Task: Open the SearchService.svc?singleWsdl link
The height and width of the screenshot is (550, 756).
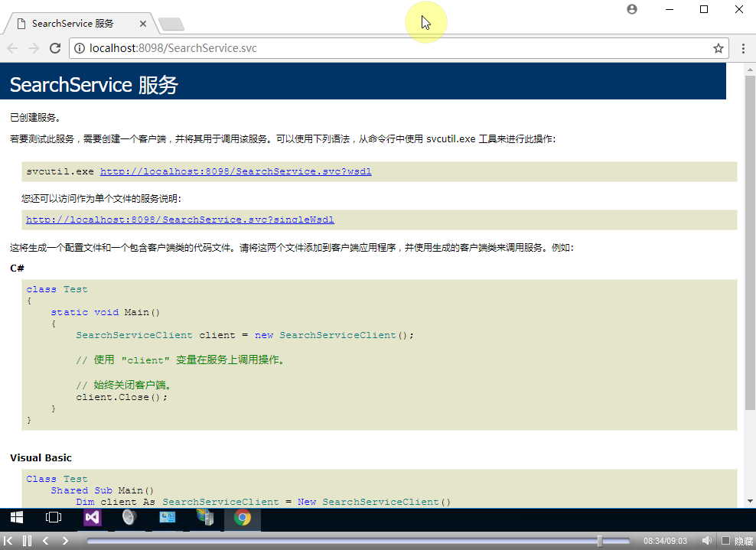Action: 180,220
